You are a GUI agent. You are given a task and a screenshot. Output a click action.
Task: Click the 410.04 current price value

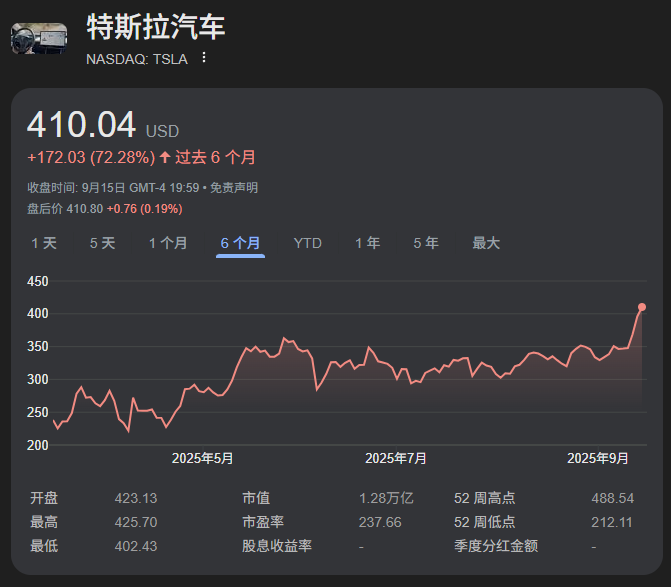click(81, 125)
